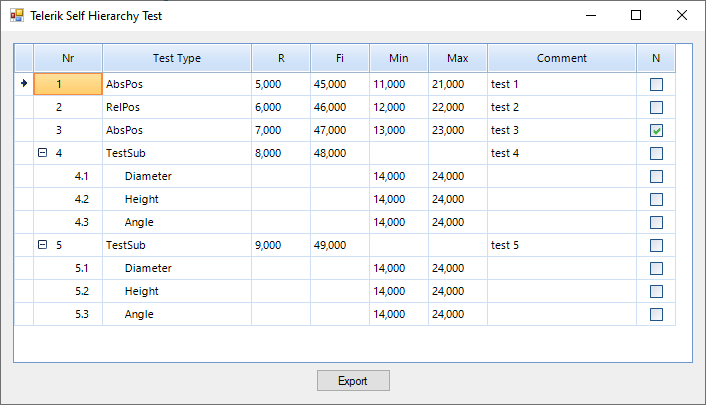Viewport: 706px width, 405px height.
Task: Collapse the row 4 TestSub group
Action: [x=42, y=154]
